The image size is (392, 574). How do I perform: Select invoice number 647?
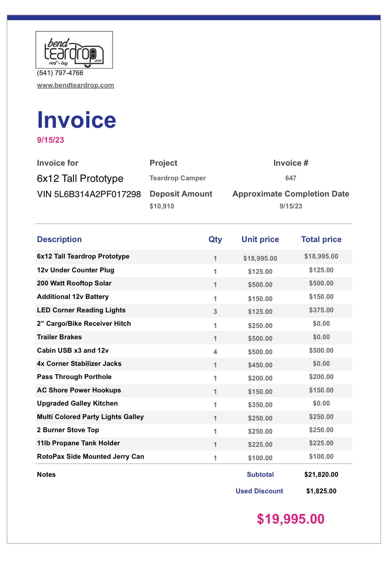pyautogui.click(x=291, y=178)
